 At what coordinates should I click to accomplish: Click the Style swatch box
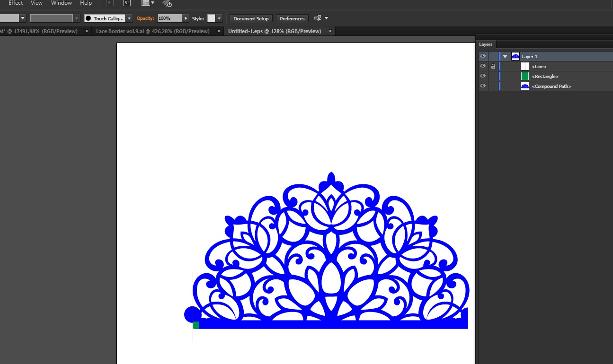(x=211, y=18)
